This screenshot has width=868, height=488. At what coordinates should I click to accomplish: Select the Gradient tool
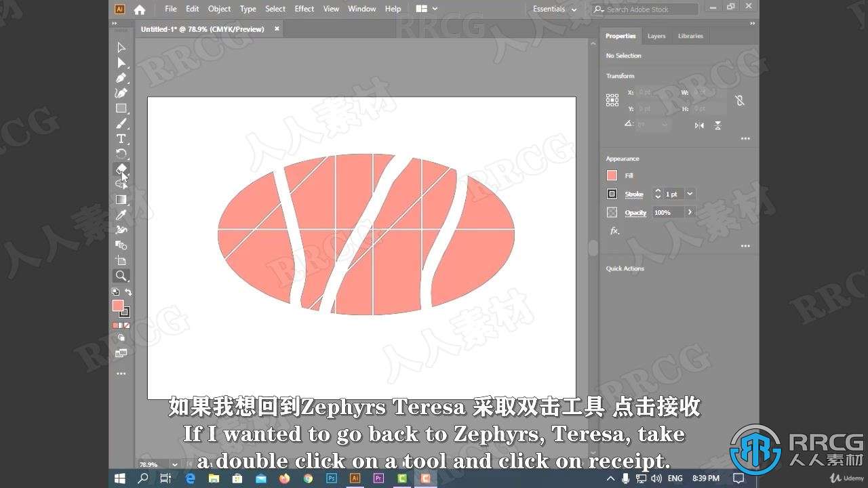pos(121,199)
